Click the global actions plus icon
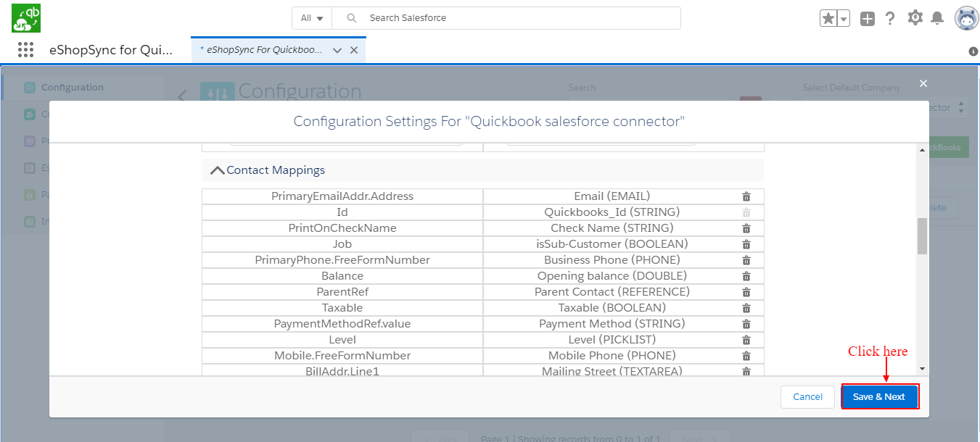This screenshot has height=442, width=980. click(868, 19)
